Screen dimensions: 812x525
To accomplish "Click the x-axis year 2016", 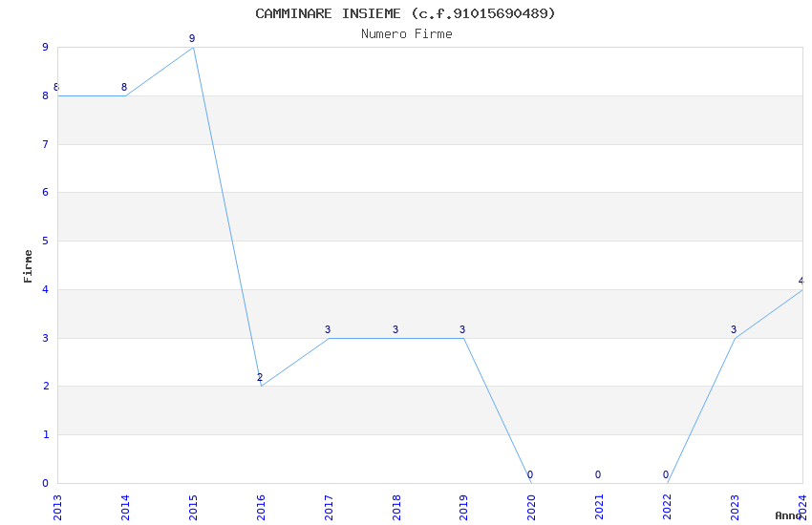I will pyautogui.click(x=261, y=508).
